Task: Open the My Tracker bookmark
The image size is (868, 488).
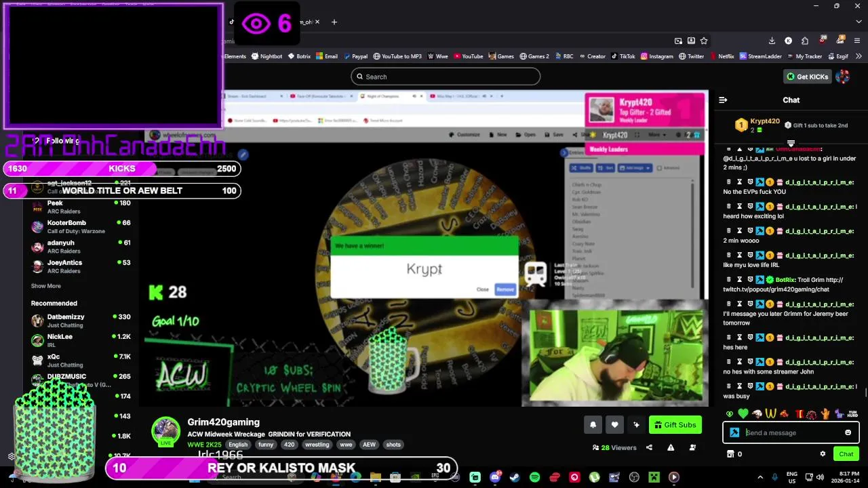Action: [x=804, y=56]
